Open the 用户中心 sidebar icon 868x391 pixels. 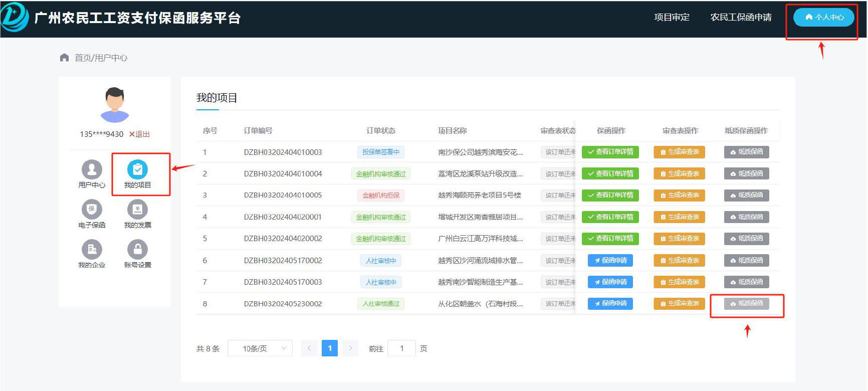92,169
